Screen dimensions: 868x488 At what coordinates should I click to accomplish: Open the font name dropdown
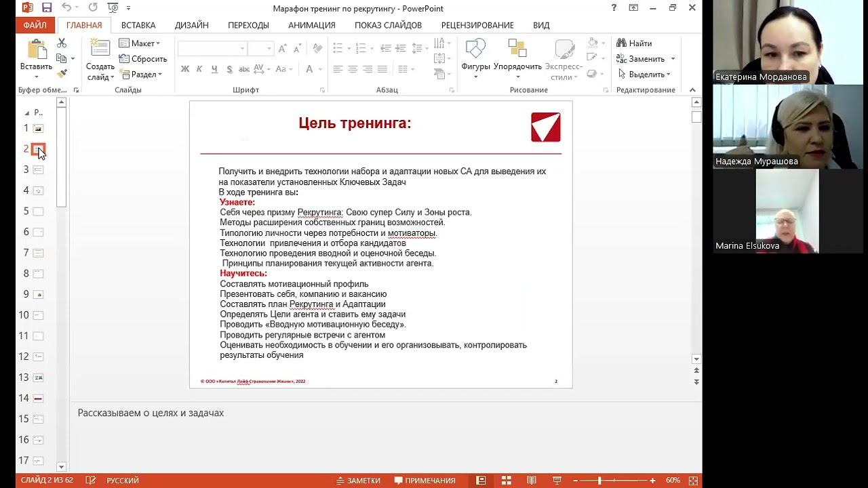242,49
